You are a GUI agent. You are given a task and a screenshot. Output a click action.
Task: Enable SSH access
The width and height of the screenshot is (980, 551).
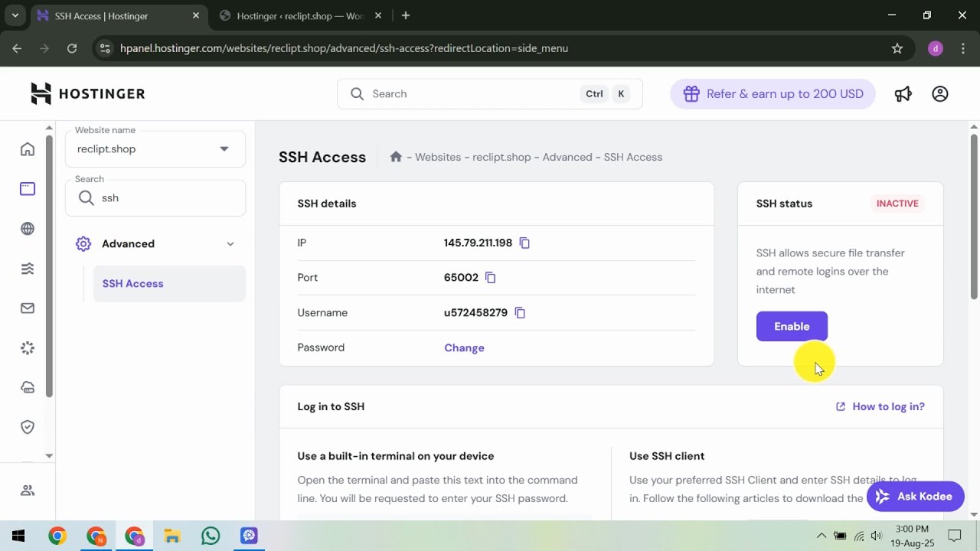[x=792, y=326]
